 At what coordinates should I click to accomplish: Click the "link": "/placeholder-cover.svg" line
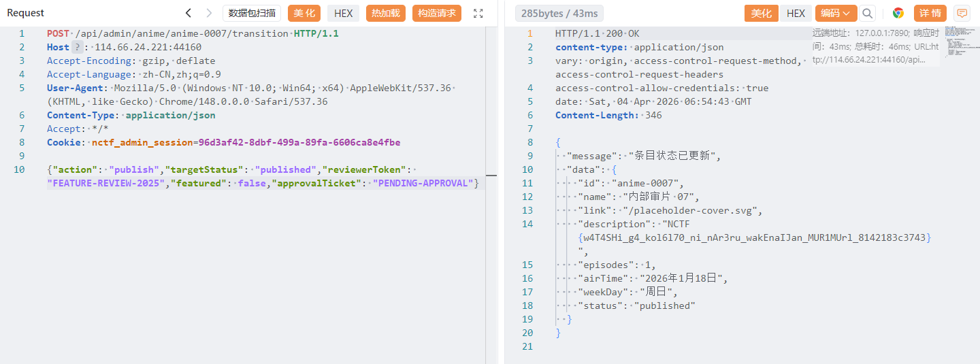click(670, 210)
